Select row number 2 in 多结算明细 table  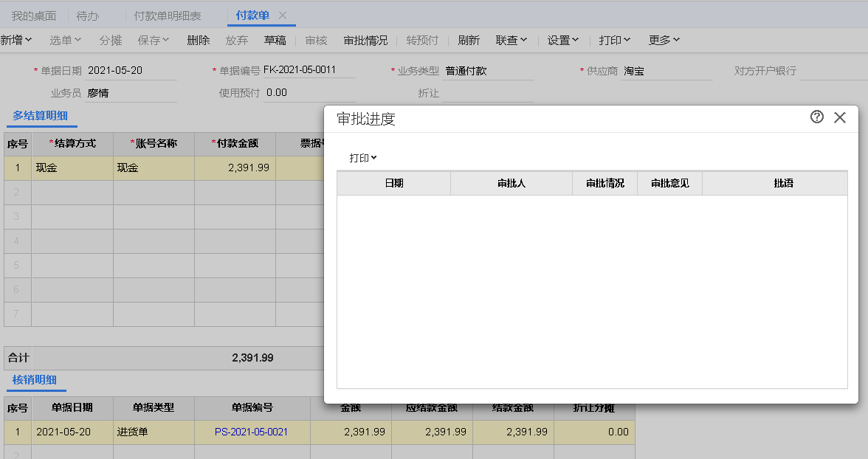pyautogui.click(x=16, y=192)
